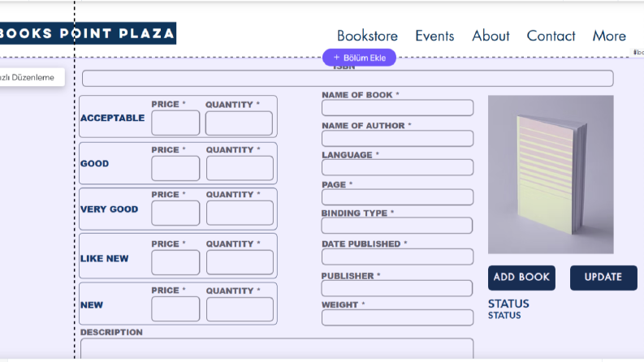The width and height of the screenshot is (644, 362).
Task: Select the large STATUS text
Action: click(508, 304)
